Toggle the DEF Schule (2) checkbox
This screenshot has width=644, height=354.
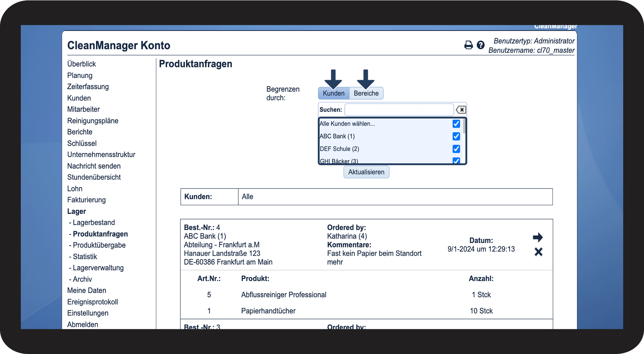pos(456,149)
